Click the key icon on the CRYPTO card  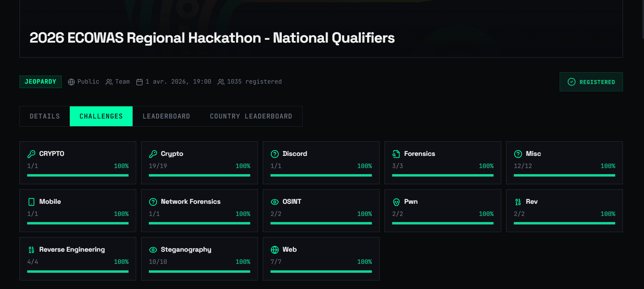pos(31,154)
